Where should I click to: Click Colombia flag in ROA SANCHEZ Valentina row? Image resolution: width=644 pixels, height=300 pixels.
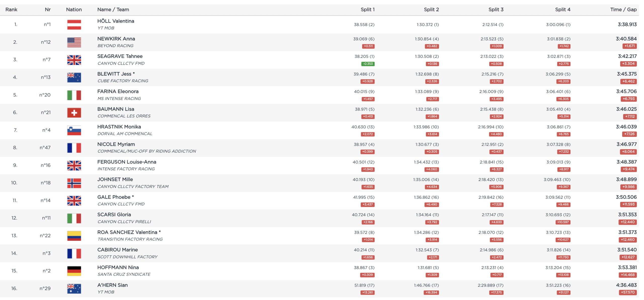(74, 236)
